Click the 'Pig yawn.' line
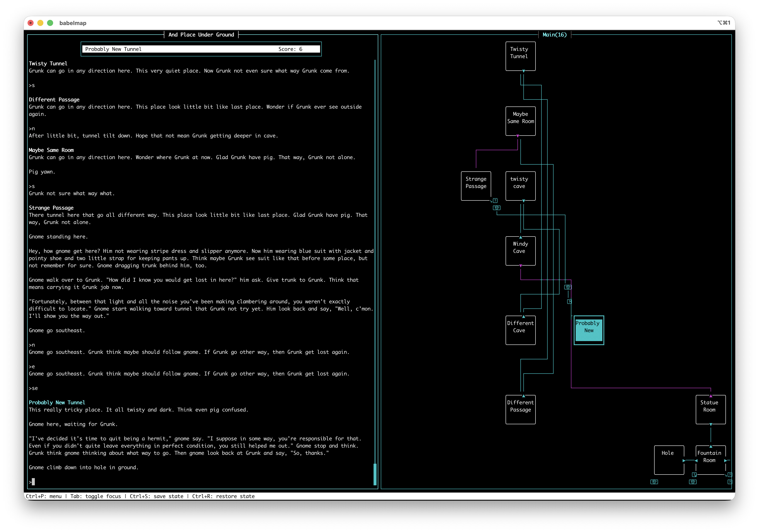This screenshot has width=759, height=532. coord(42,172)
